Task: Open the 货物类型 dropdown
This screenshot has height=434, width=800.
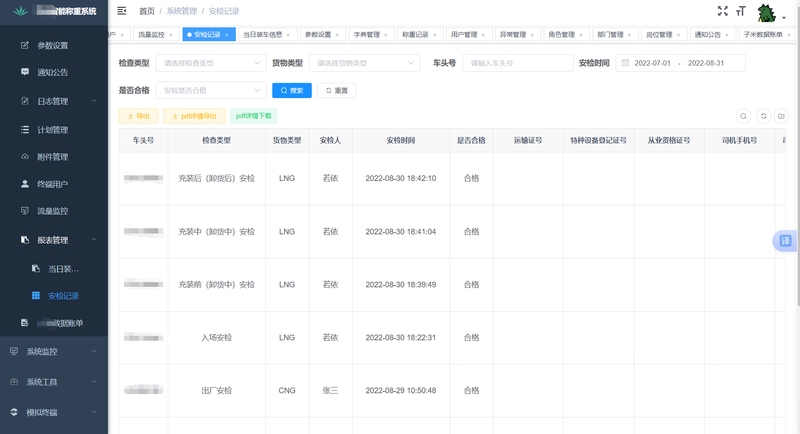Action: pos(365,63)
